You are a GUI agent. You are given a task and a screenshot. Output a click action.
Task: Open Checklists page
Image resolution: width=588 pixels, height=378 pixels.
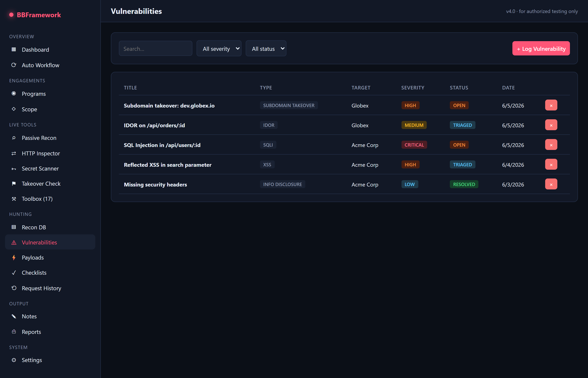(x=50, y=273)
